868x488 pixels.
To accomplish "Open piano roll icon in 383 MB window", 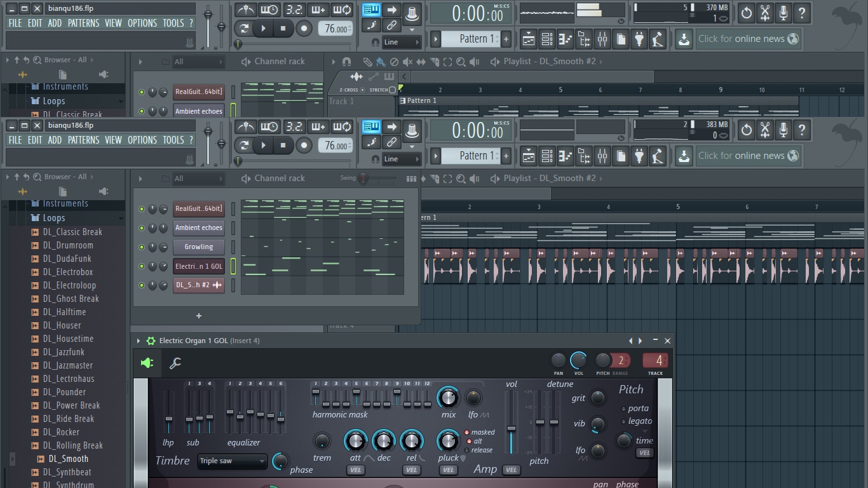I will (x=565, y=156).
